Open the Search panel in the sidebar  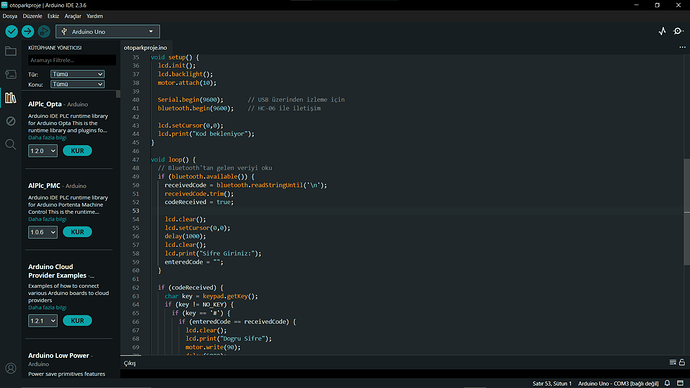[11, 144]
